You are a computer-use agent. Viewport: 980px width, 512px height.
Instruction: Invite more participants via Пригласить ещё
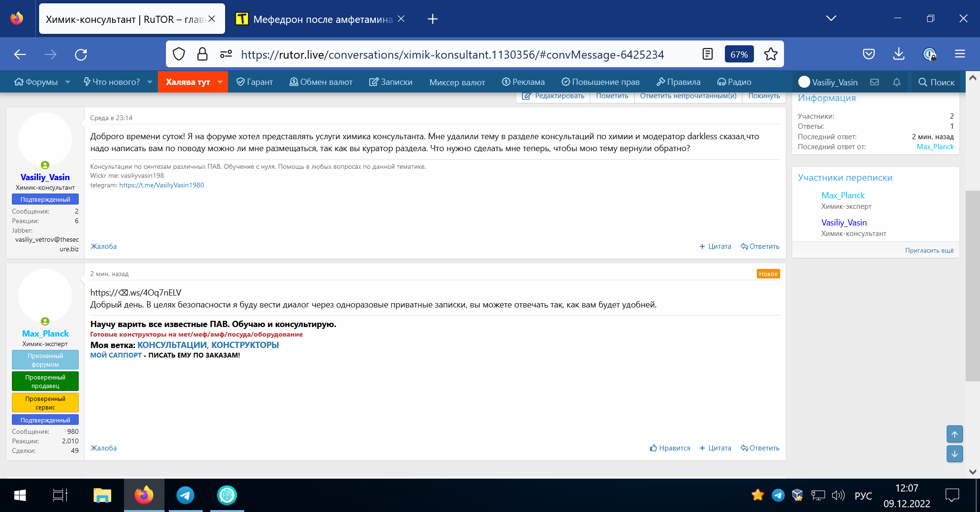[x=929, y=250]
